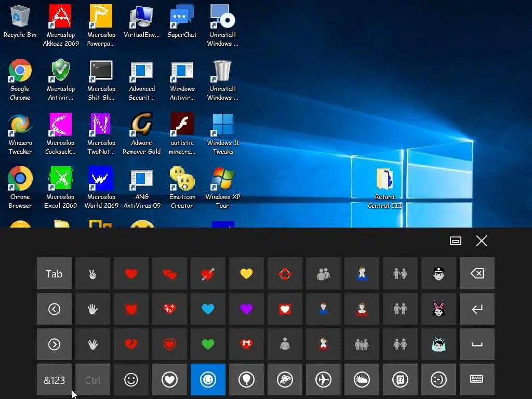Open the keyboard layout options key
This screenshot has height=399, width=532.
(477, 380)
